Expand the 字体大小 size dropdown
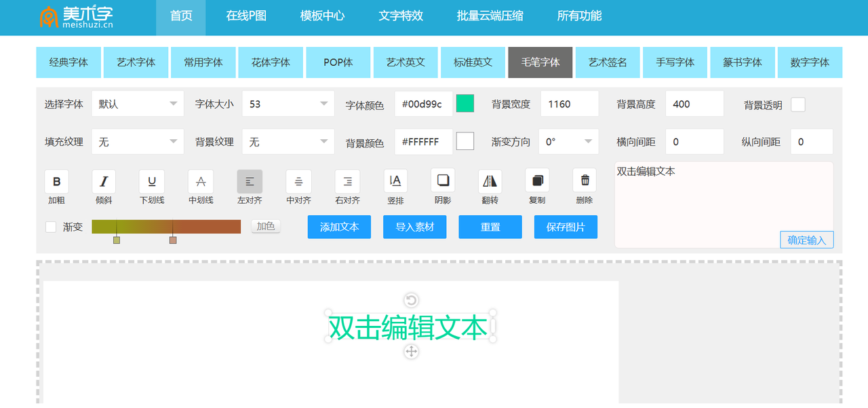This screenshot has width=868, height=408. [x=288, y=104]
